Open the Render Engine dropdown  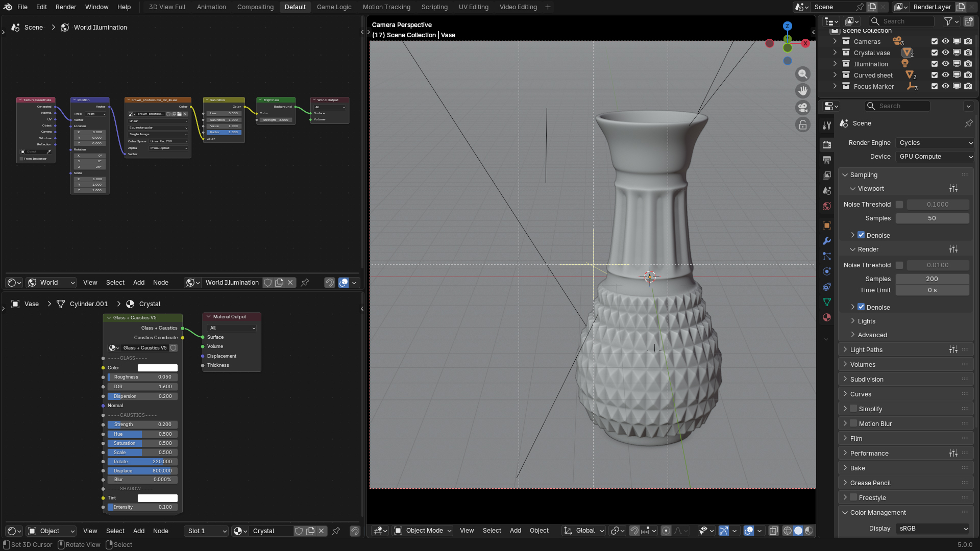pyautogui.click(x=935, y=143)
